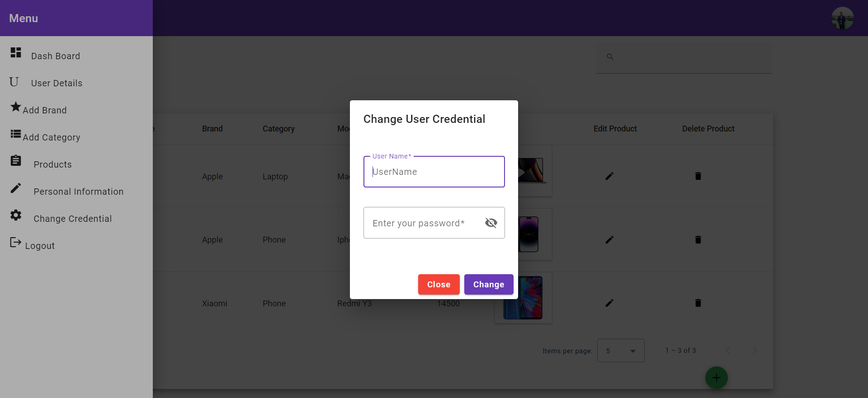Open Add Category from the sidebar
This screenshot has width=868, height=398.
click(x=15, y=134)
